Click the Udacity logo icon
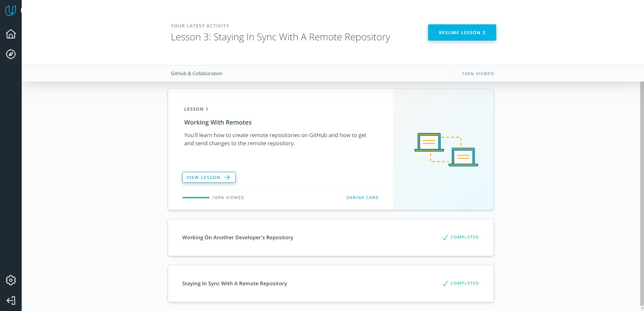Viewport: 644px width, 311px height. [11, 10]
